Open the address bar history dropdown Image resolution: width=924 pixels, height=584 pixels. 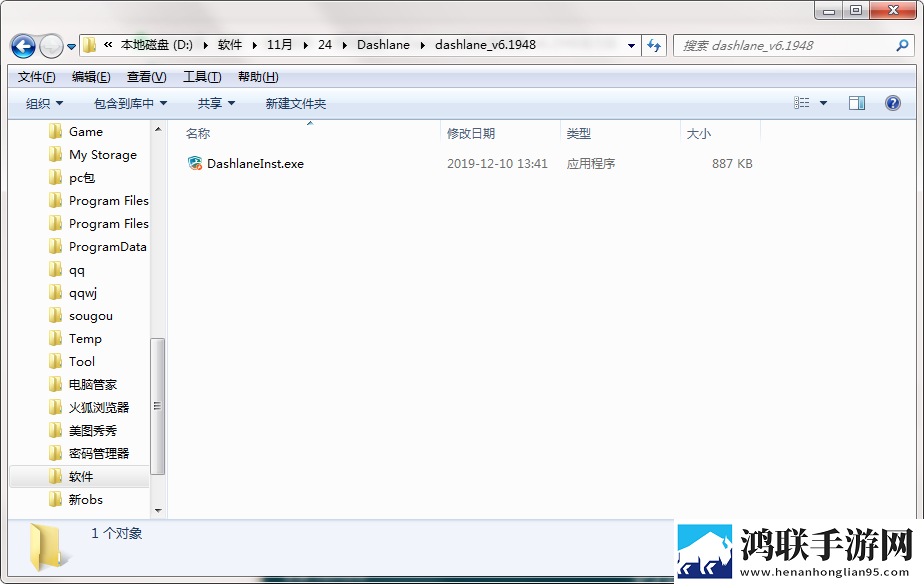(x=631, y=45)
